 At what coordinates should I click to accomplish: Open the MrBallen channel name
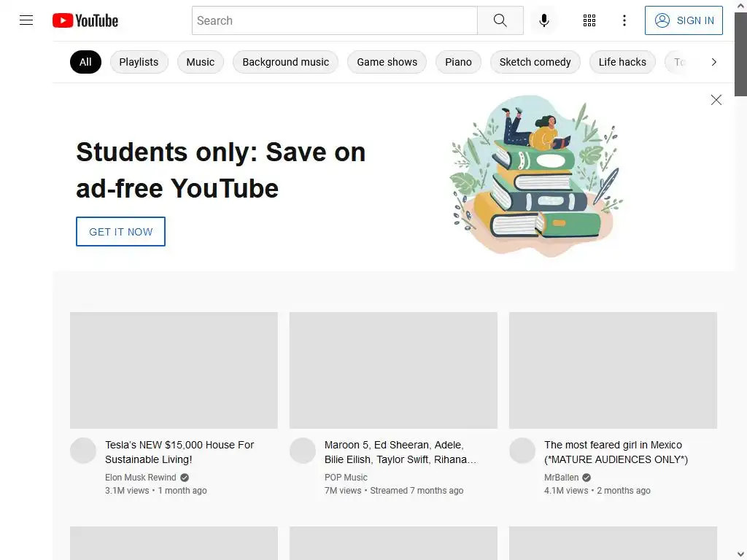[x=561, y=478]
